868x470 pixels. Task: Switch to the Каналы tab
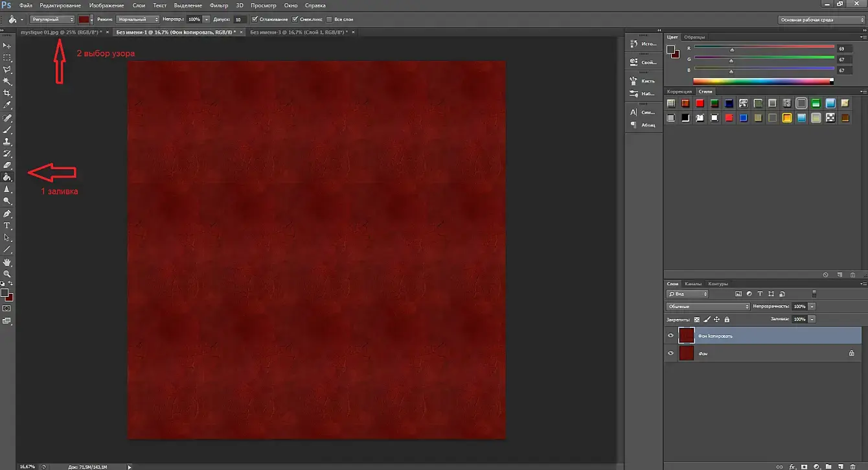click(693, 283)
